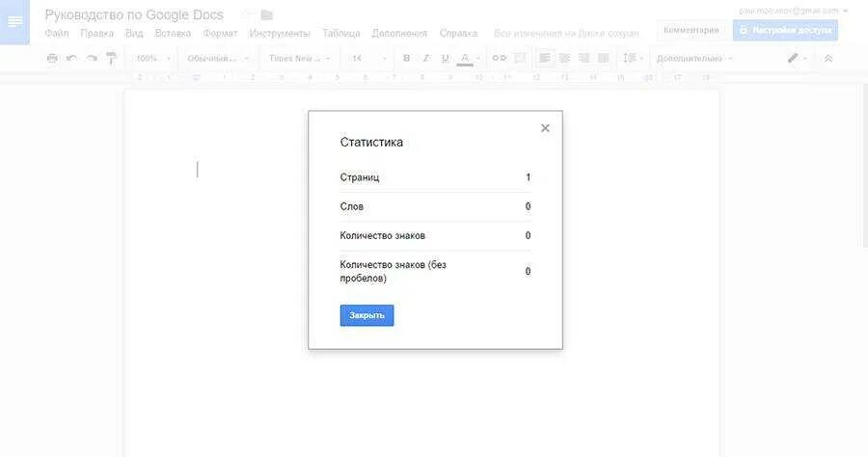
Task: Click the save status text 'Все изменения на Диске'
Action: (566, 33)
